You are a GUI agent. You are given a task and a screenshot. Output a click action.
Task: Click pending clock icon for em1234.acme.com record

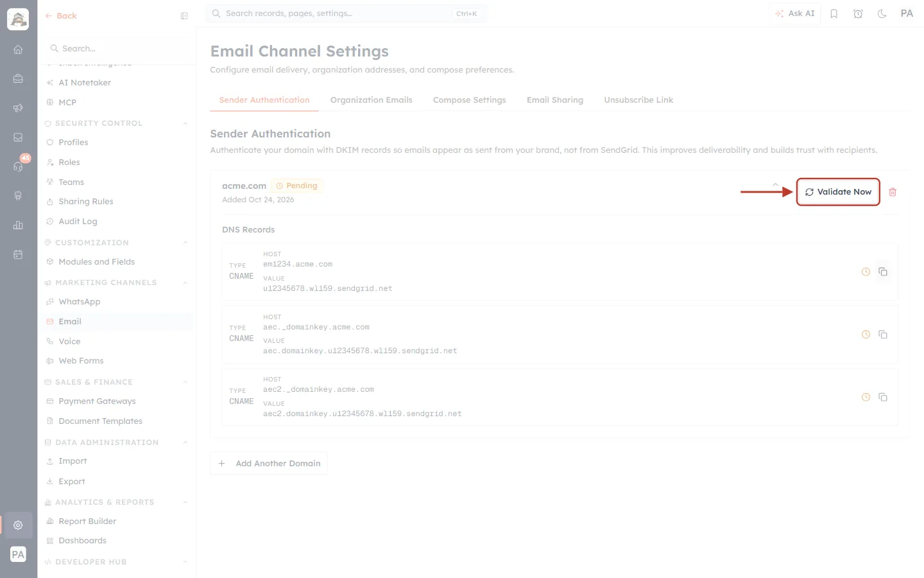coord(866,272)
